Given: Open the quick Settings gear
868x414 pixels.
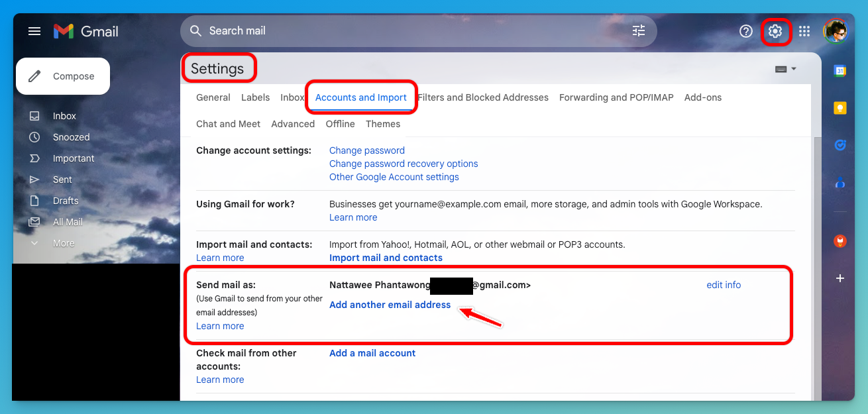Looking at the screenshot, I should tap(776, 30).
